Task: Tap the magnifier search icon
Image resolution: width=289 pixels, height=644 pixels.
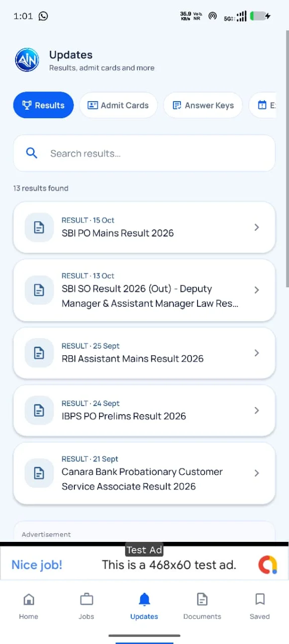Action: [x=32, y=153]
